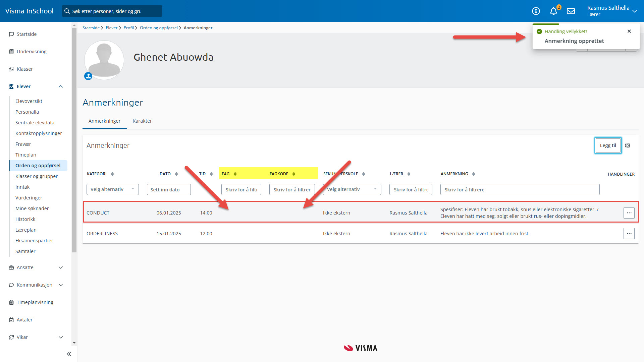
Task: Upload profile picture via blue icon
Action: pos(88,76)
